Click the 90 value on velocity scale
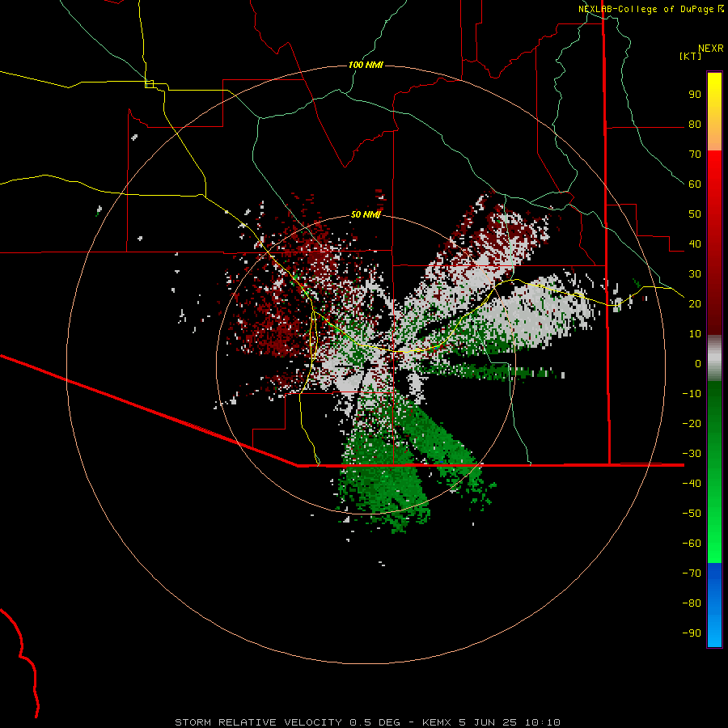This screenshot has height=728, width=728. pos(695,95)
